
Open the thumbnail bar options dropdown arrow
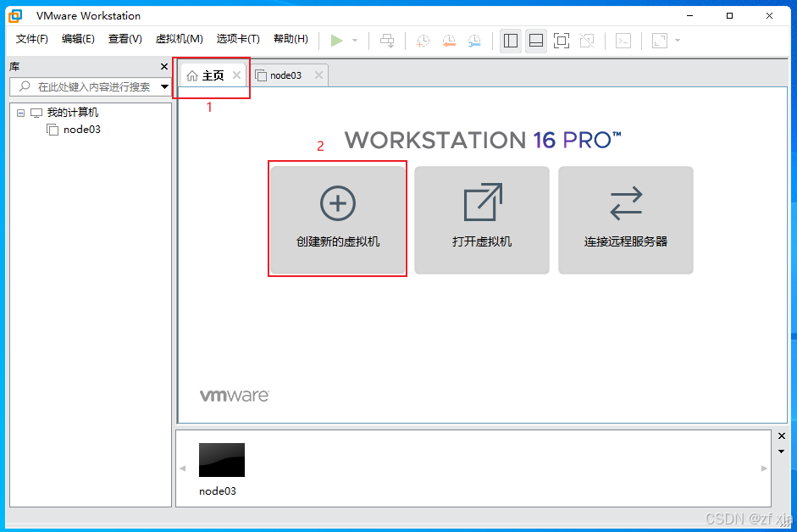[x=782, y=452]
